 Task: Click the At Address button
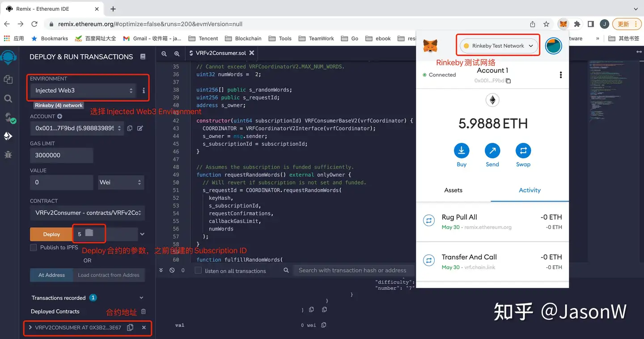pos(51,275)
